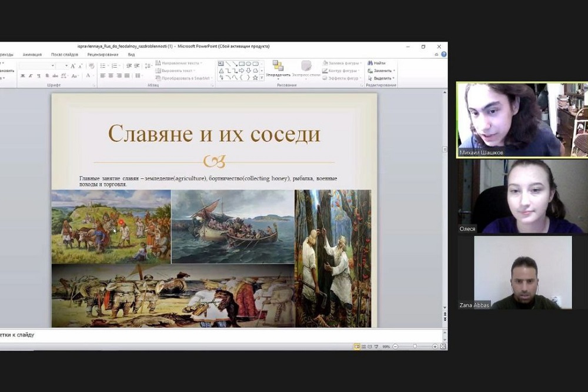Toggle center text alignment
Image resolution: width=588 pixels, height=392 pixels.
[x=111, y=76]
